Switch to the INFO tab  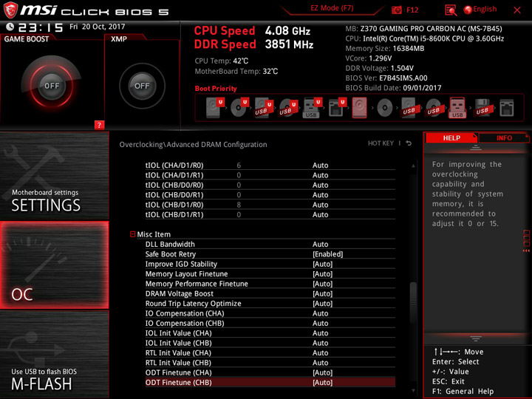coord(504,138)
